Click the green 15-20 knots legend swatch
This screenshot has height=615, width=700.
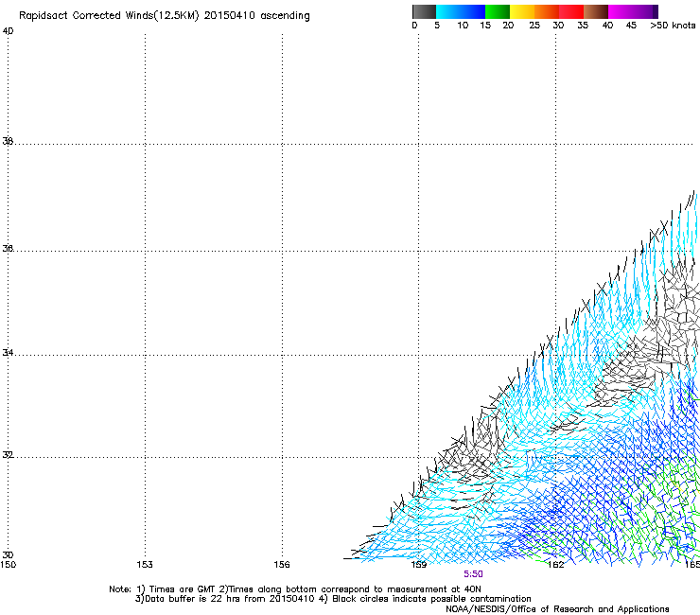tap(498, 11)
